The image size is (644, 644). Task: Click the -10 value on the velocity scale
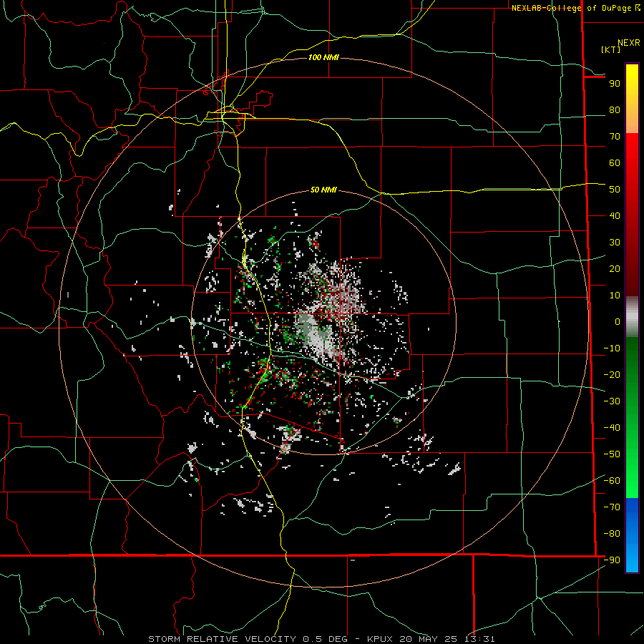coord(612,348)
